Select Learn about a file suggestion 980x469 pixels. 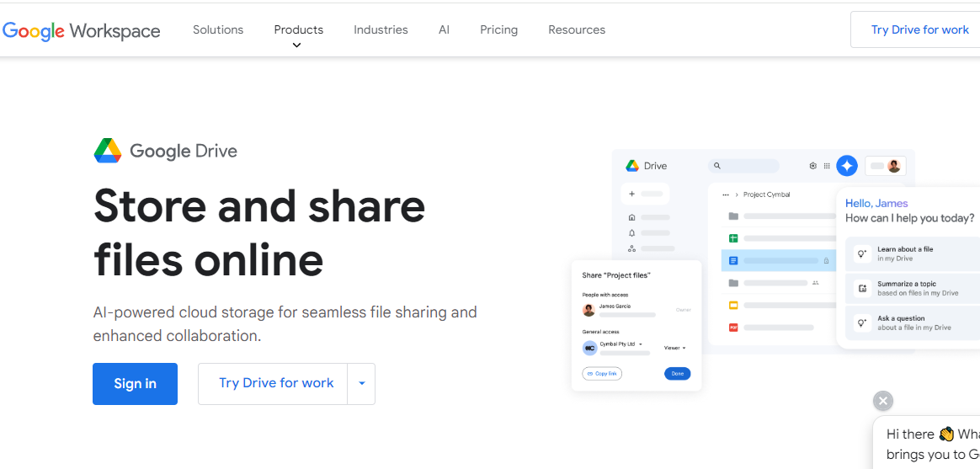coord(913,253)
